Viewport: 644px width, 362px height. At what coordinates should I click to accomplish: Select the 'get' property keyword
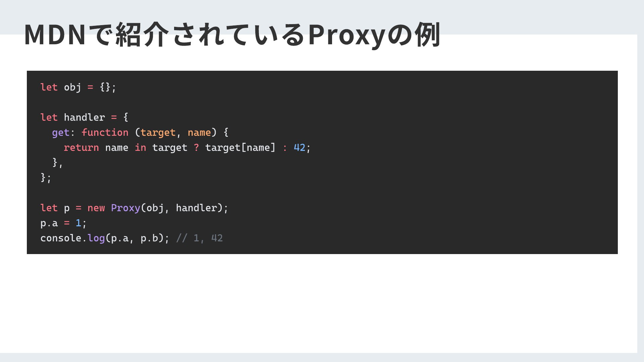click(x=61, y=133)
